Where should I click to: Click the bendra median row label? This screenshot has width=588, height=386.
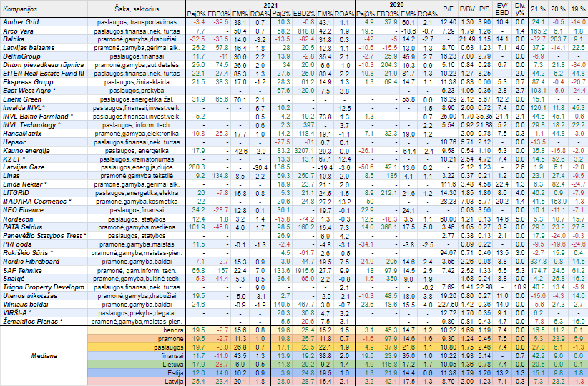[x=137, y=330]
